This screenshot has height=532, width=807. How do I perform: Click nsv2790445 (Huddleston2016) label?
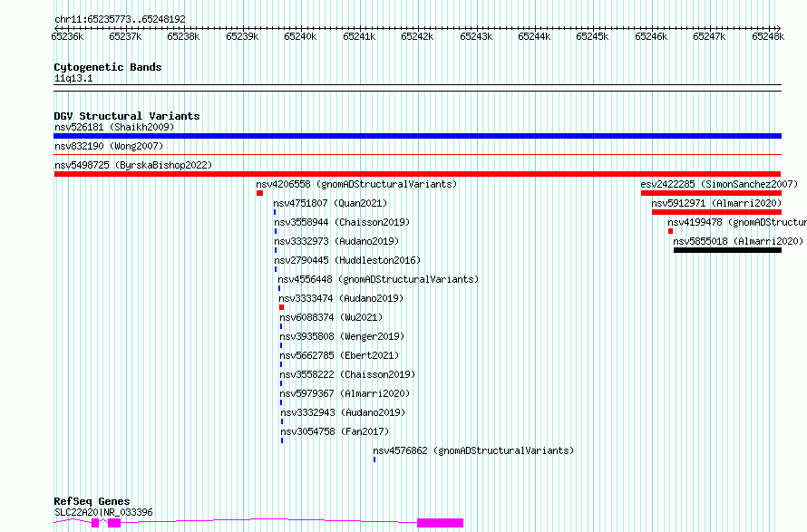click(x=347, y=260)
